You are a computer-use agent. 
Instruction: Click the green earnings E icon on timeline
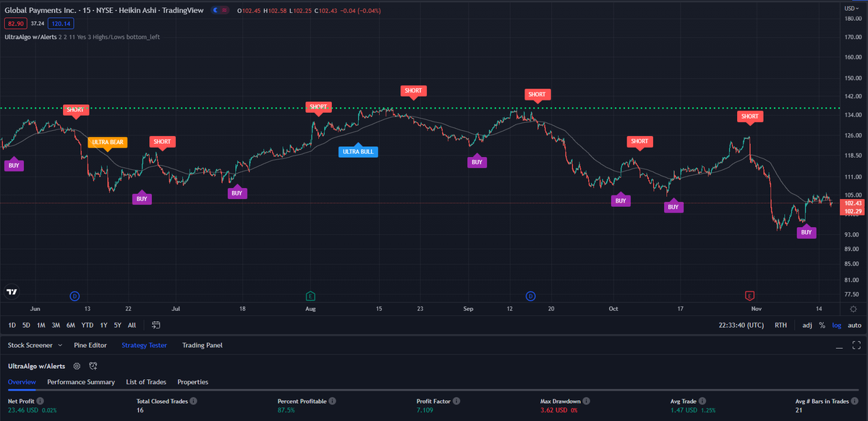pos(310,296)
